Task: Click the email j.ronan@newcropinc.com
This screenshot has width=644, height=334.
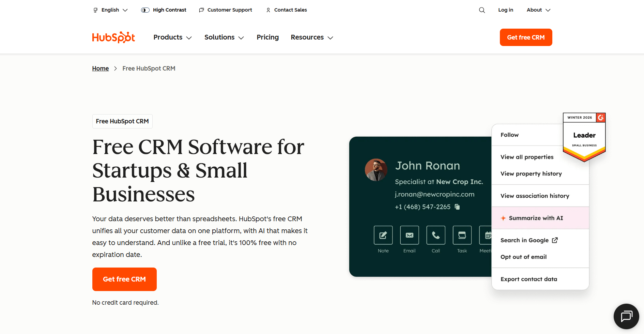Action: [x=434, y=194]
